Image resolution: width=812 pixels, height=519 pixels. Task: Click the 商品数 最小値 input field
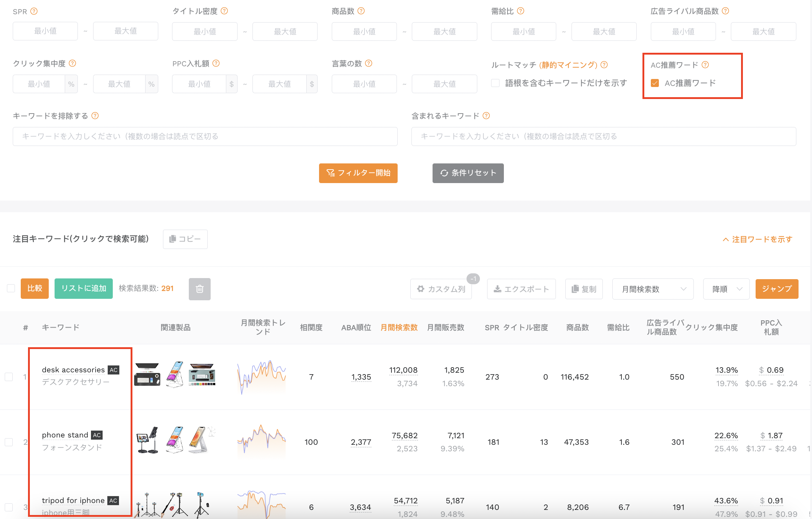point(364,31)
